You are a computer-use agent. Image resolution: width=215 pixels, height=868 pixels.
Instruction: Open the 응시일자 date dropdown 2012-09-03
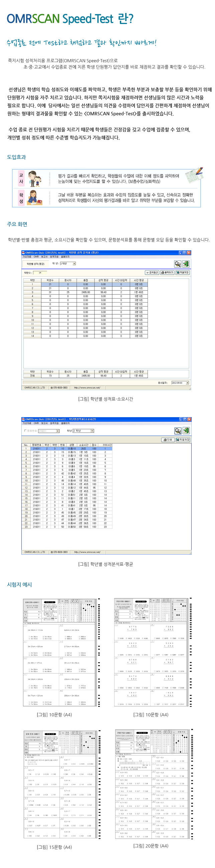click(x=187, y=383)
